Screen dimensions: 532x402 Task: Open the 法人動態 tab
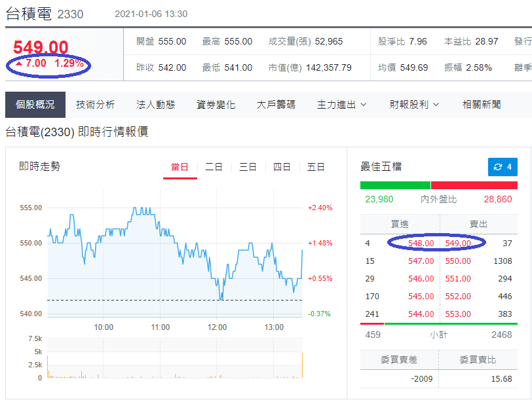155,104
